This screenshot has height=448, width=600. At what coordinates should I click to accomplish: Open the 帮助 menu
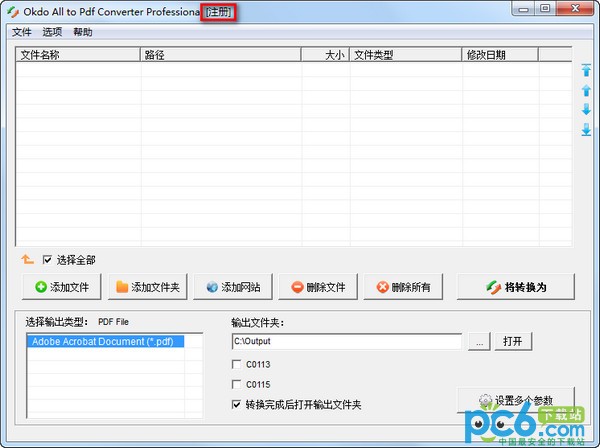[83, 32]
